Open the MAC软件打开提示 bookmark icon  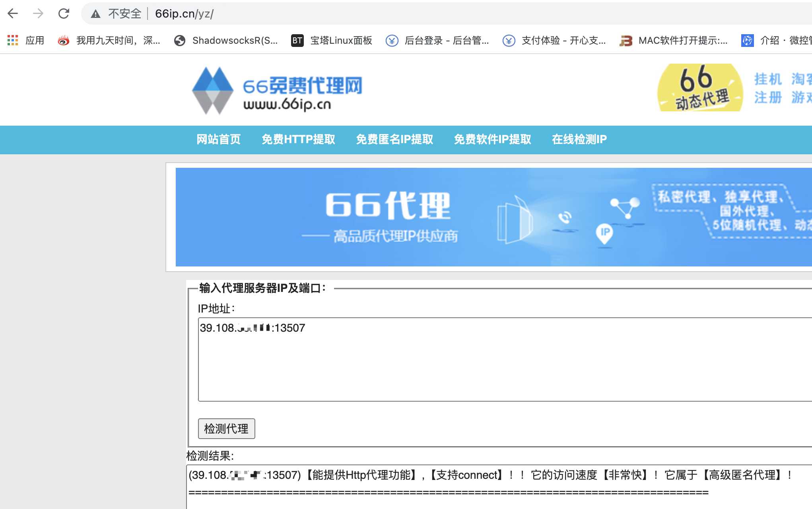pos(626,40)
